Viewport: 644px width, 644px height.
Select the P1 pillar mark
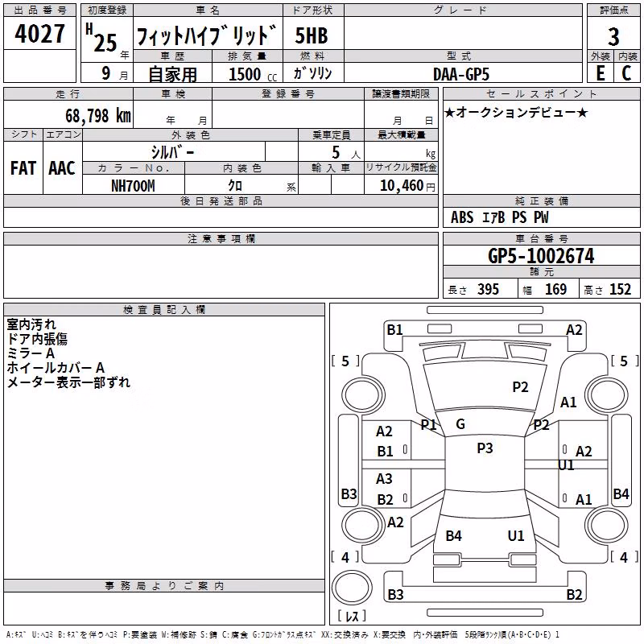tap(428, 424)
